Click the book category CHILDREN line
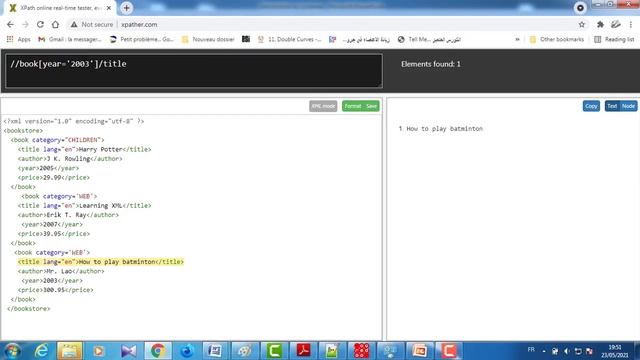The image size is (640, 360). coord(58,140)
